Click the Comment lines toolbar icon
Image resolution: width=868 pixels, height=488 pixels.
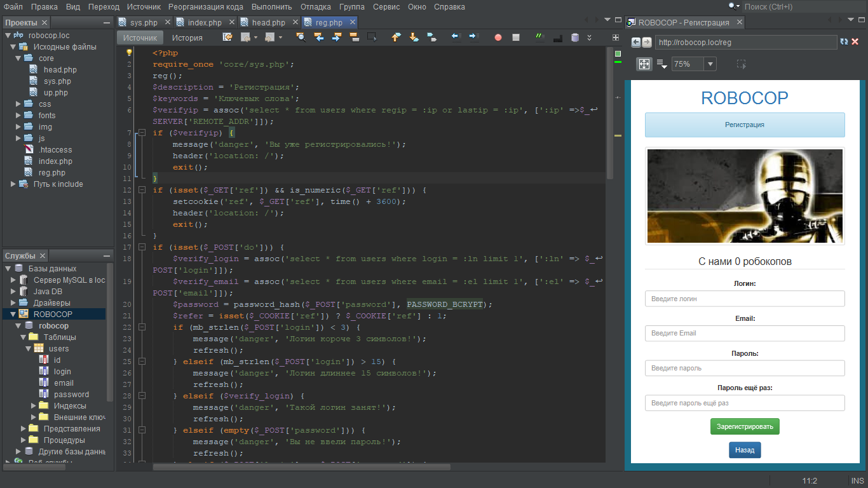[x=540, y=37]
